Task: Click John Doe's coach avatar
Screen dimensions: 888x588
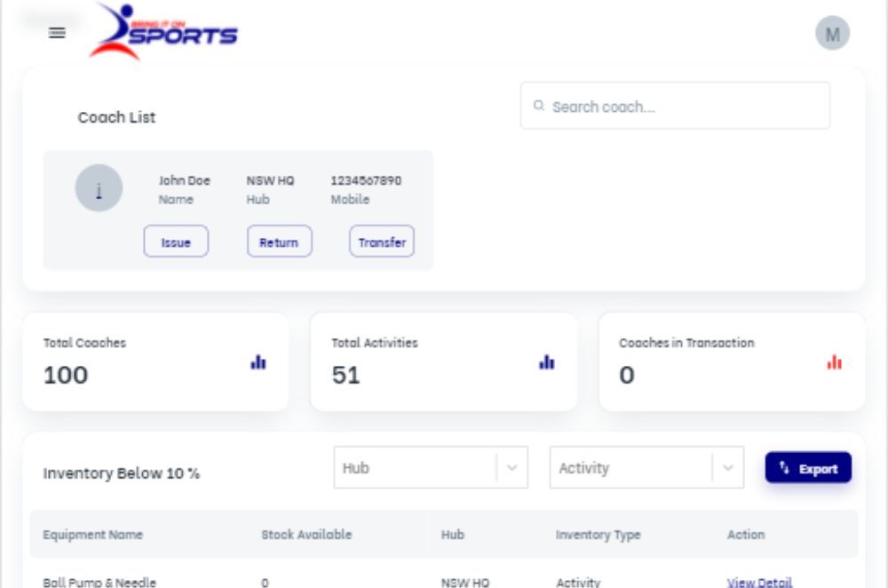Action: click(x=99, y=187)
